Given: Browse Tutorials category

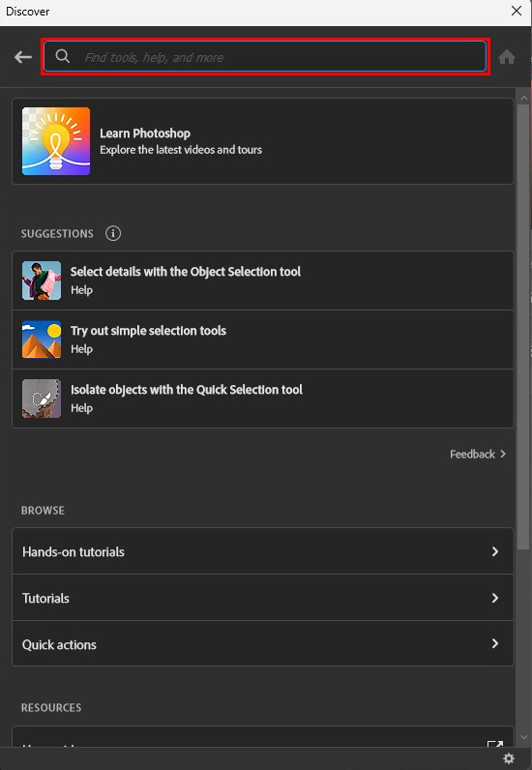Looking at the screenshot, I should 263,598.
